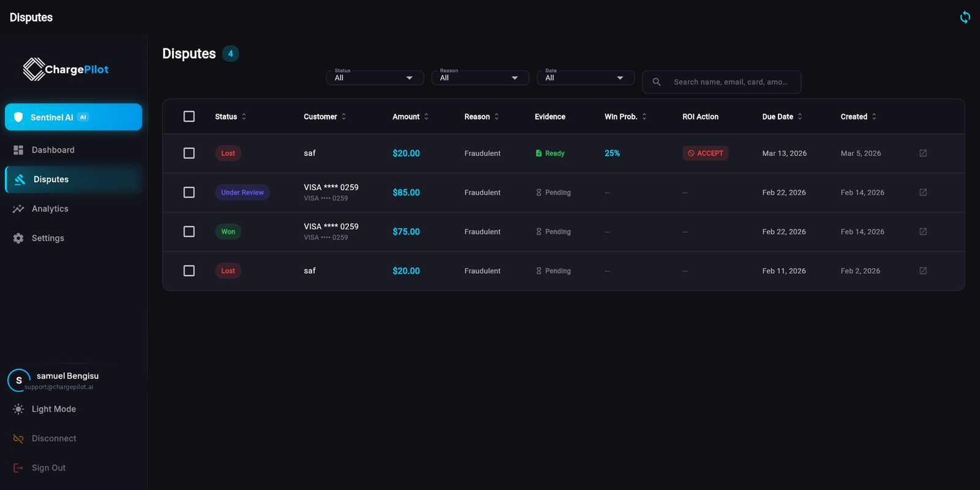This screenshot has width=980, height=490.
Task: Open the $85.00 dispute external link icon
Action: (x=923, y=192)
